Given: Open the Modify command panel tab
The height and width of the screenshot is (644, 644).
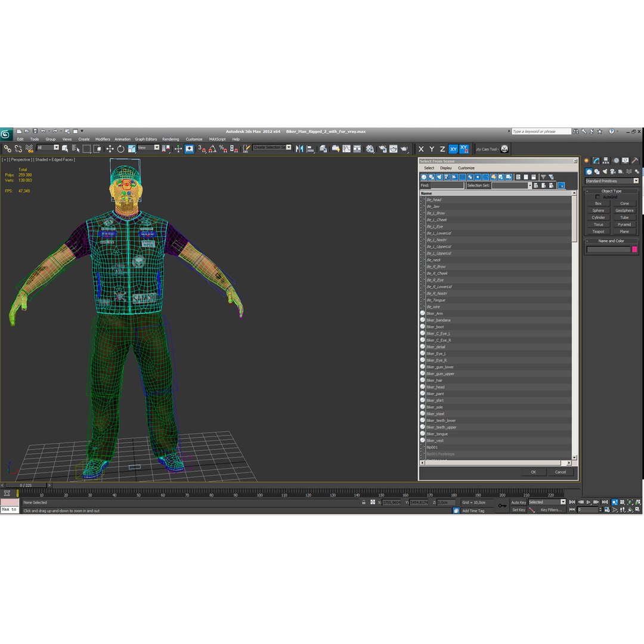Looking at the screenshot, I should click(596, 160).
